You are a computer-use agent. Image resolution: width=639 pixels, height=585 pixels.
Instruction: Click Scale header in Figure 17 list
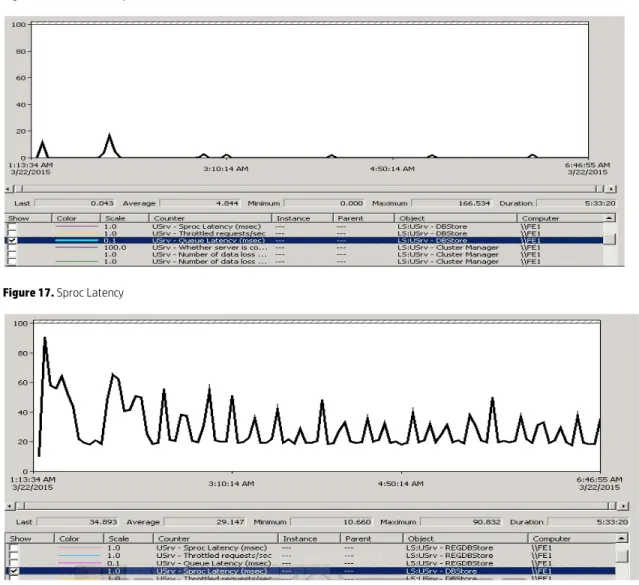128,539
